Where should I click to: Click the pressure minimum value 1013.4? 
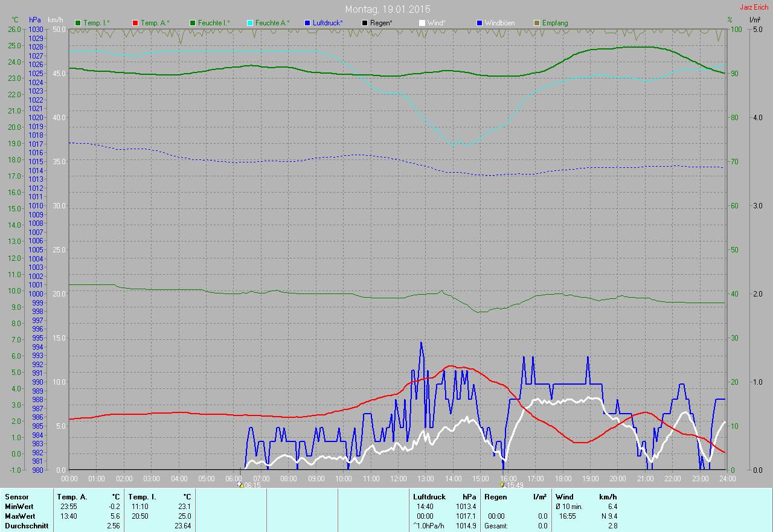point(465,506)
